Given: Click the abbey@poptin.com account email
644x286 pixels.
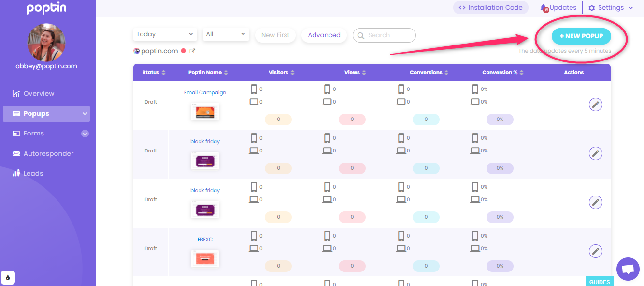Looking at the screenshot, I should [46, 66].
